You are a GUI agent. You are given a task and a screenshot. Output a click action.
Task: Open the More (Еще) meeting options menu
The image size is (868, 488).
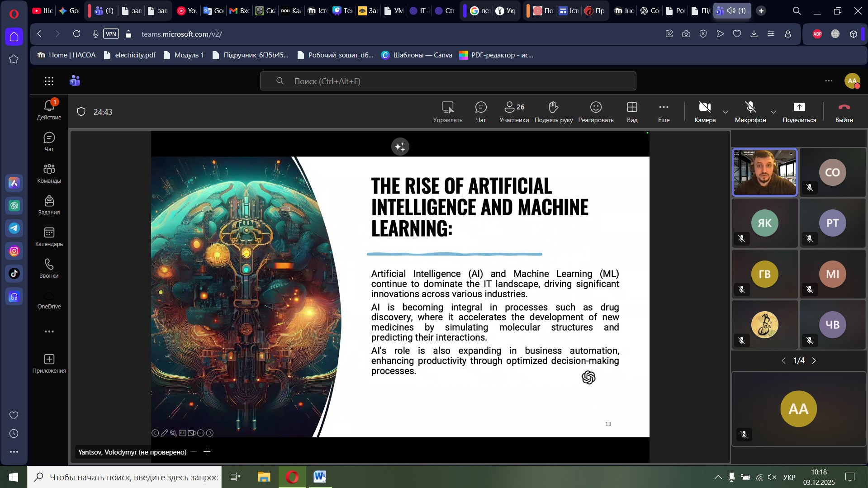click(x=663, y=112)
